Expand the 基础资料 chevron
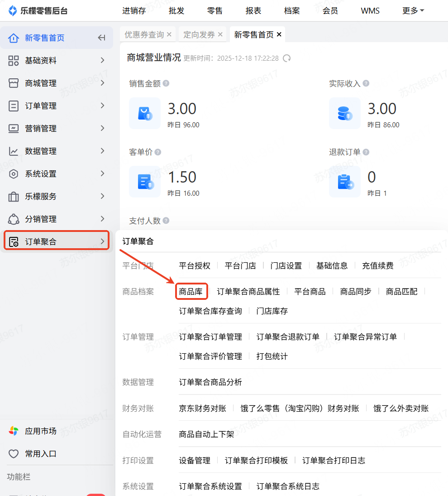 click(102, 60)
